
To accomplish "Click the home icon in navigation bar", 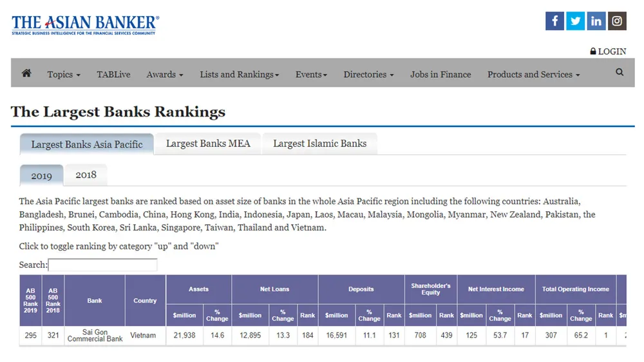I will point(26,73).
